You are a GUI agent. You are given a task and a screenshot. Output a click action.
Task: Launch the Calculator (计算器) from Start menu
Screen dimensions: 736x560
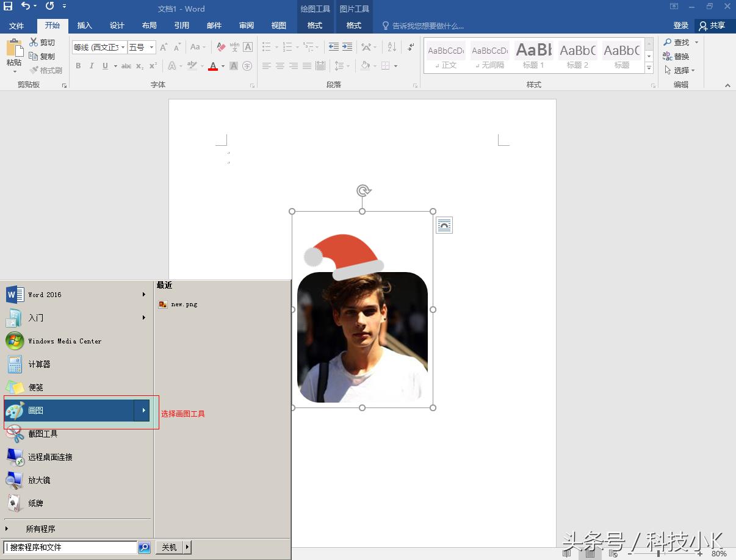(39, 364)
